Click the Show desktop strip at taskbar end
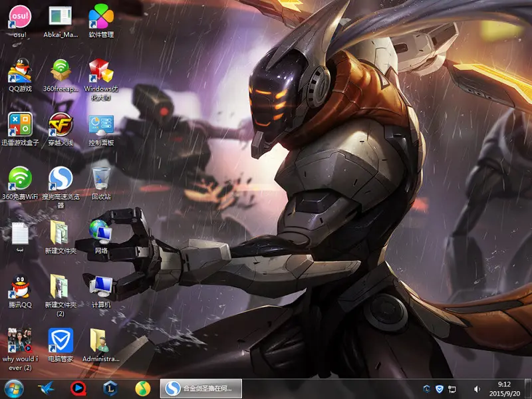The width and height of the screenshot is (532, 399). coord(528,389)
